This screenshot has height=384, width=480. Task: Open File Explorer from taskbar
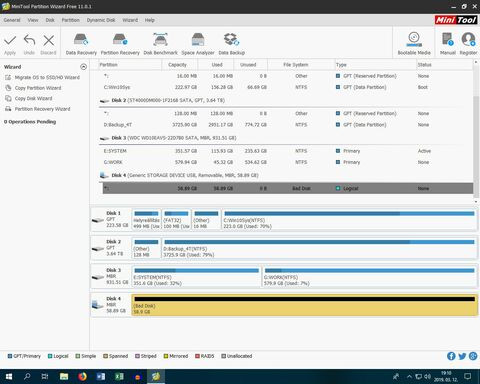64,377
